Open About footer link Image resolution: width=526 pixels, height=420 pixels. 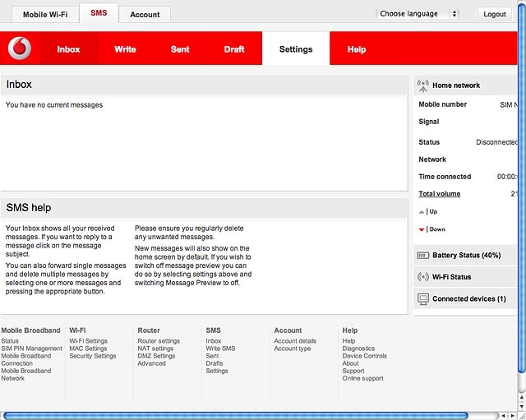point(351,363)
